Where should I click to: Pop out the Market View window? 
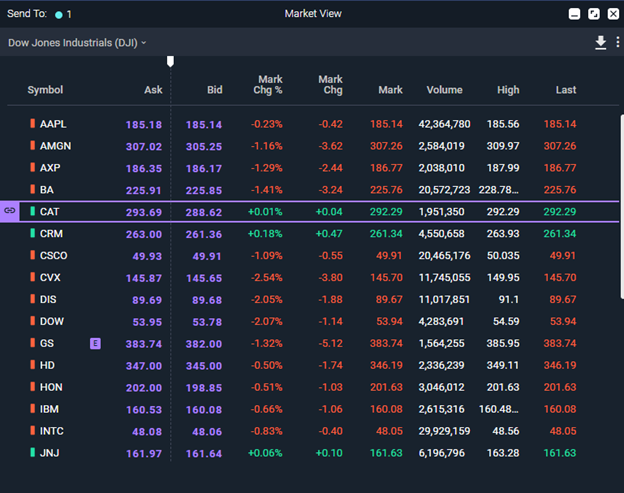594,14
